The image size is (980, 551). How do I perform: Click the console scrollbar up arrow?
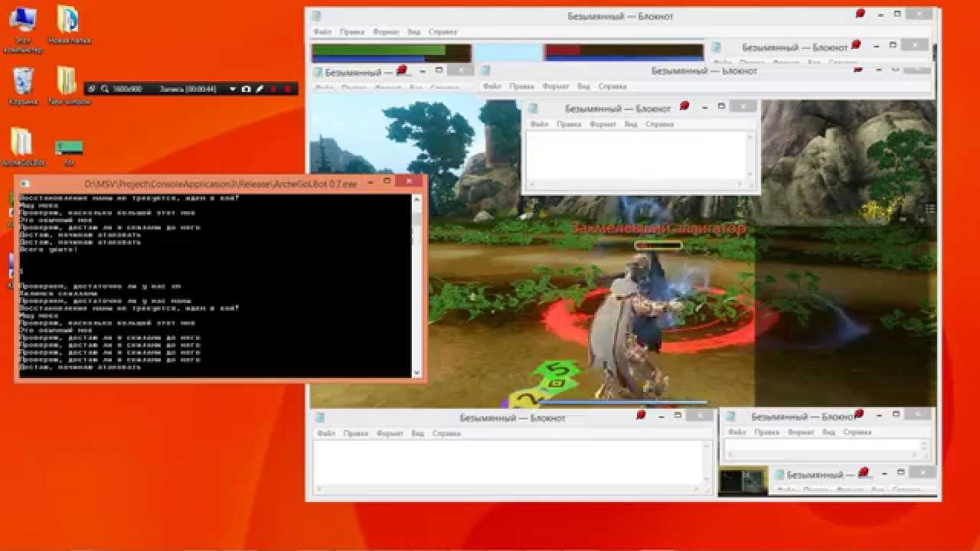point(417,200)
